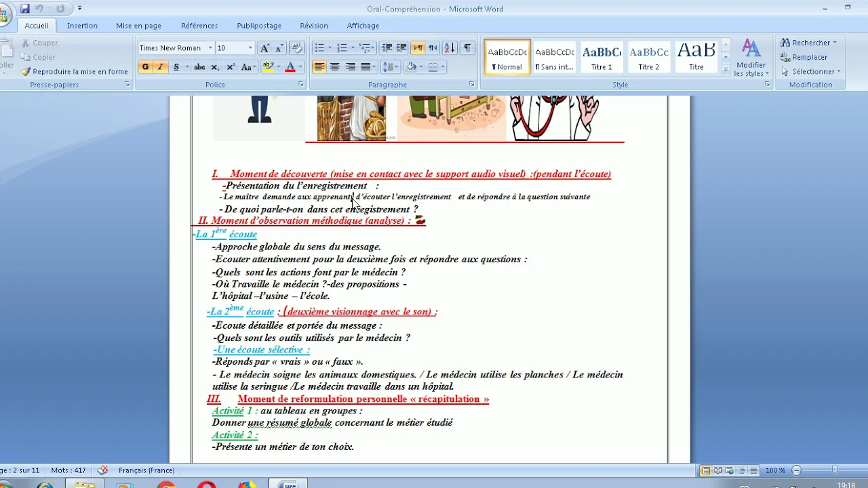
Task: Toggle left-to-right text direction
Action: point(418,48)
